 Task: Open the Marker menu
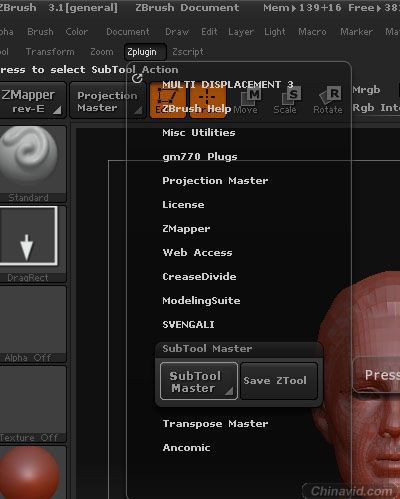[x=356, y=32]
